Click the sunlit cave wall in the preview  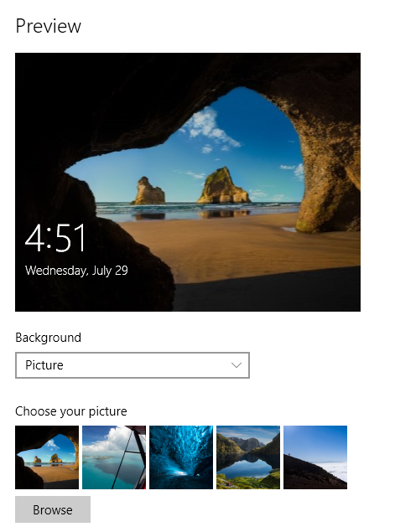point(326,169)
